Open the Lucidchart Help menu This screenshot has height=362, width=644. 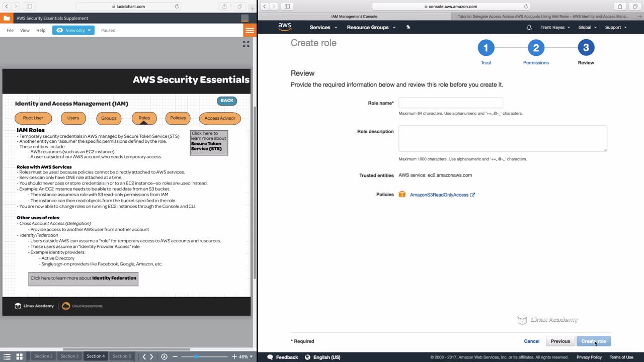click(41, 30)
